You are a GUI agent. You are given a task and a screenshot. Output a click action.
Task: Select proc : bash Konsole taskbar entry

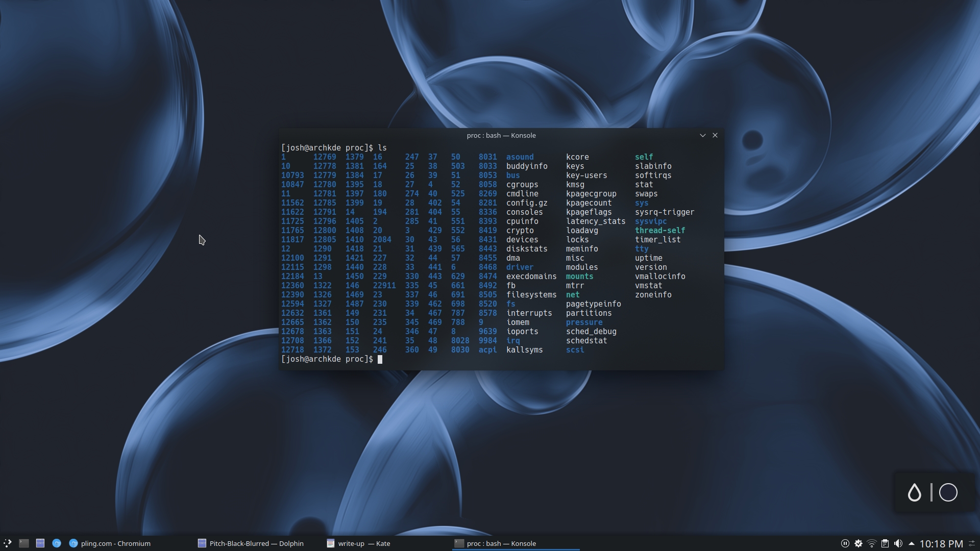click(516, 543)
